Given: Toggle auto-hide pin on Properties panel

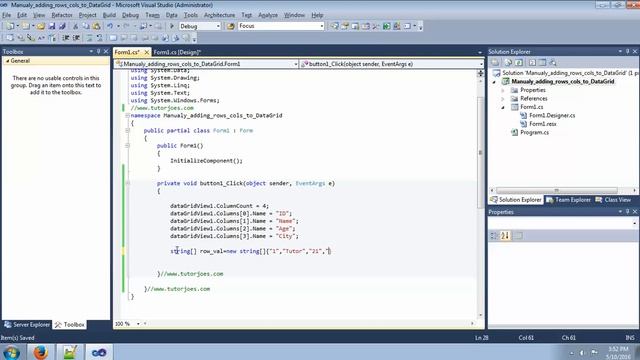Looking at the screenshot, I should 627,212.
